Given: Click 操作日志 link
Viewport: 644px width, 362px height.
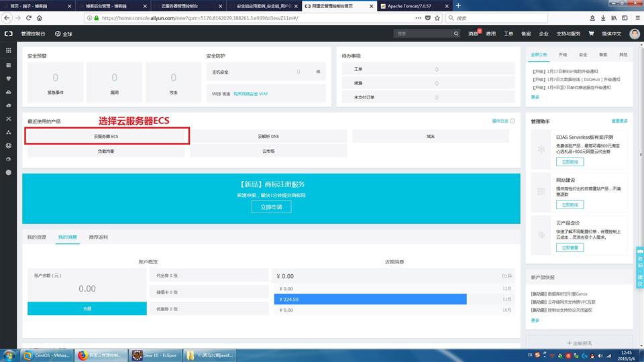Looking at the screenshot, I should [500, 121].
